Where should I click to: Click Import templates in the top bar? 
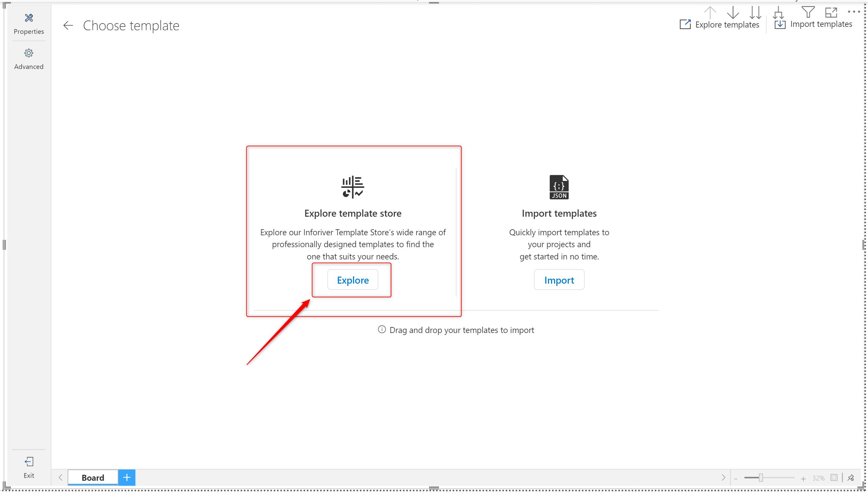point(813,24)
